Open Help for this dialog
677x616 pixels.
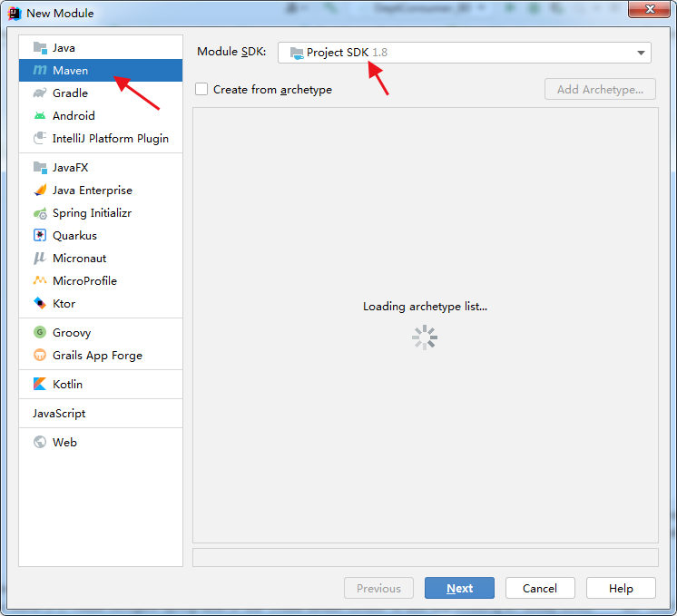pyautogui.click(x=621, y=588)
